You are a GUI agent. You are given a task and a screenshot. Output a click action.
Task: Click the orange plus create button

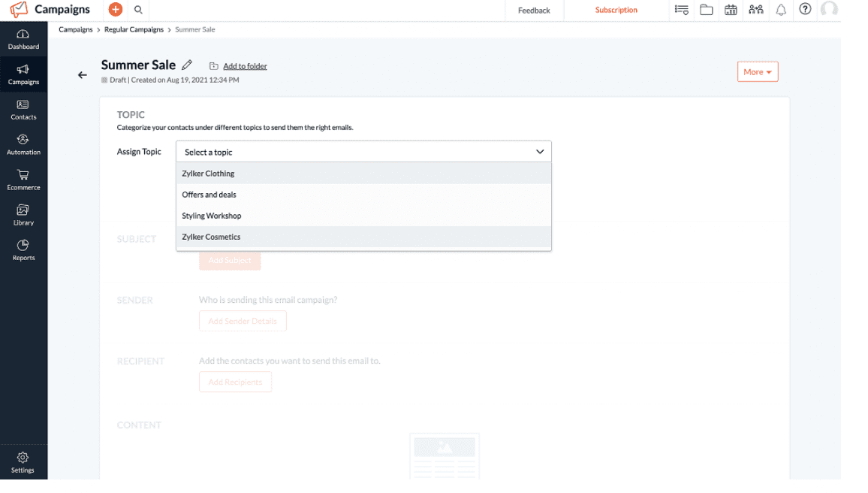115,10
